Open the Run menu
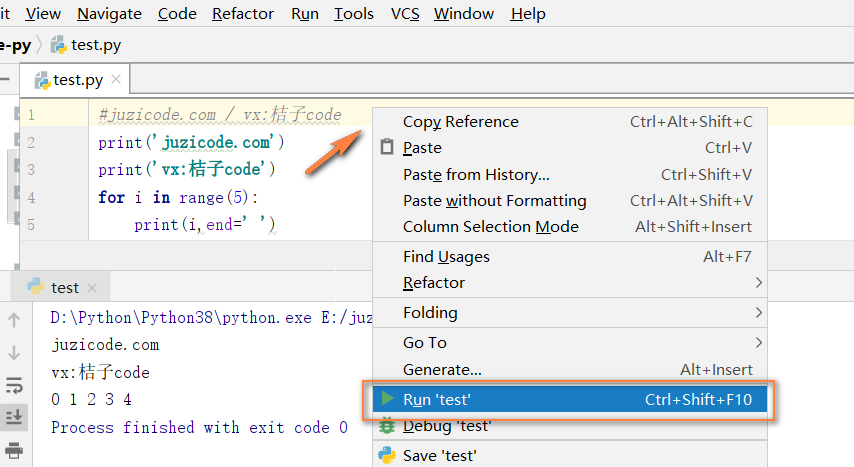Image resolution: width=854 pixels, height=467 pixels. [x=305, y=14]
